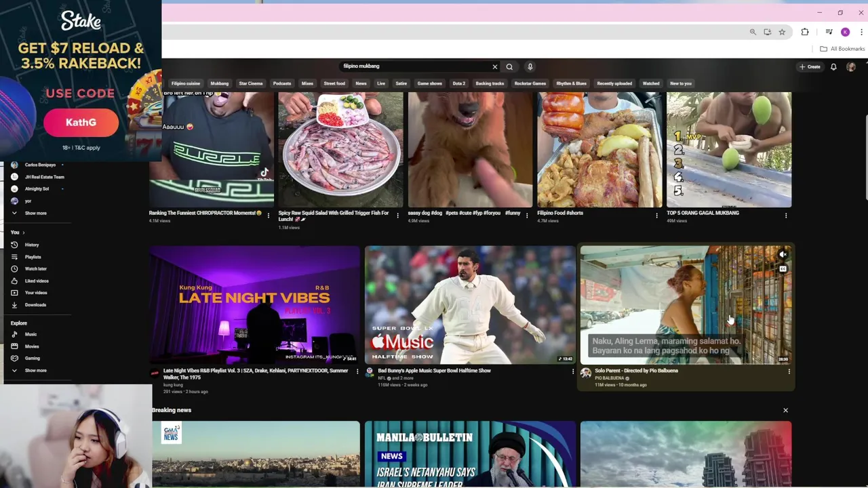868x488 pixels.
Task: Open Chrome's zoom magnifier icon
Action: [753, 32]
